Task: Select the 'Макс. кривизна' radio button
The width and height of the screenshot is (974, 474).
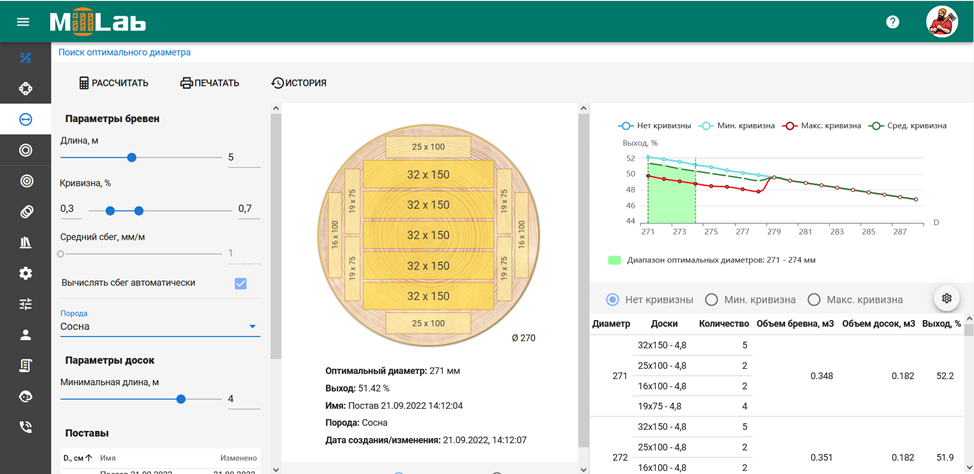Action: pos(814,299)
